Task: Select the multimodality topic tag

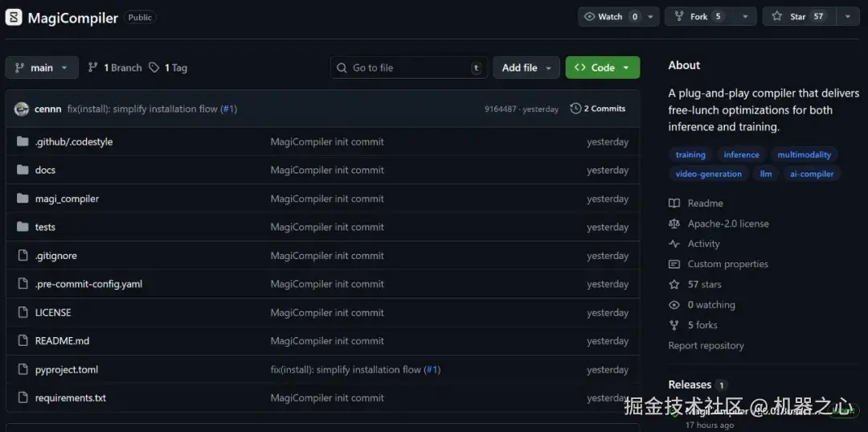Action: pyautogui.click(x=804, y=154)
